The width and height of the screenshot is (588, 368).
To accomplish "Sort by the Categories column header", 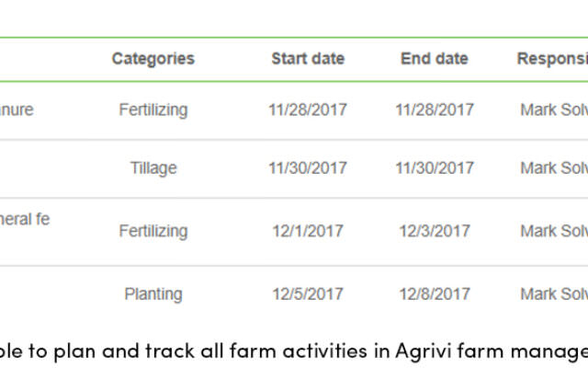I will click(153, 59).
